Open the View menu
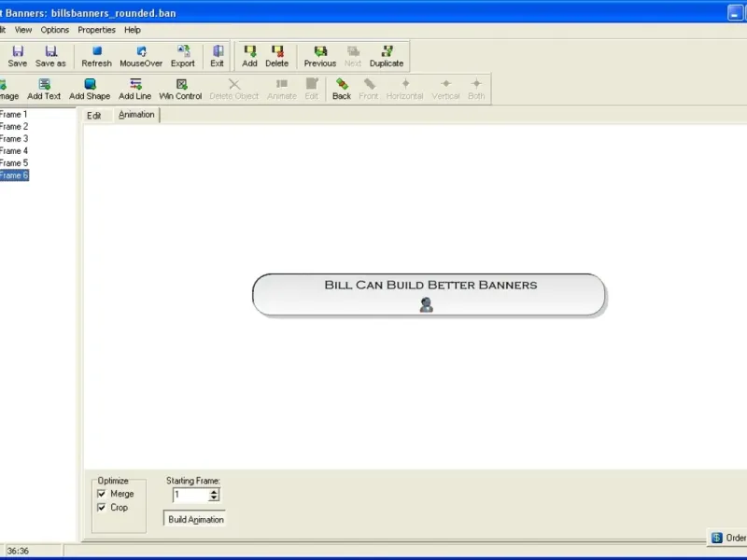747x560 pixels. [23, 30]
